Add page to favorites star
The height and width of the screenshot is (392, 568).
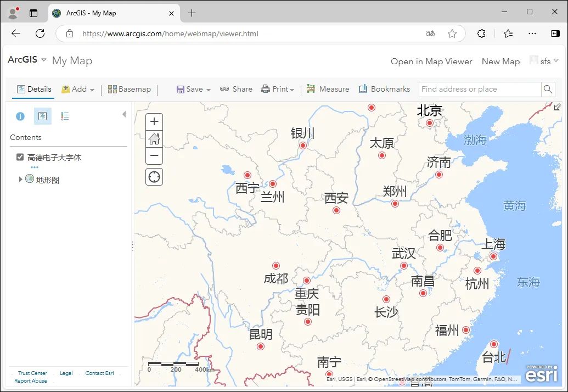[452, 33]
